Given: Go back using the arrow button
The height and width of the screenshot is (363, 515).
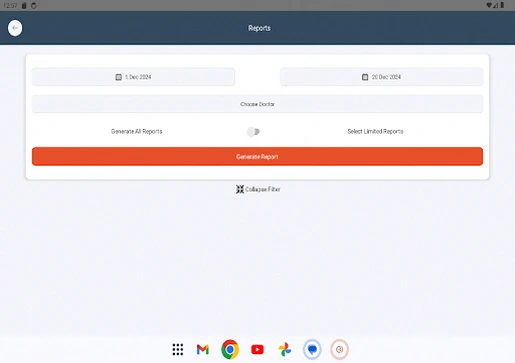Looking at the screenshot, I should coord(15,28).
